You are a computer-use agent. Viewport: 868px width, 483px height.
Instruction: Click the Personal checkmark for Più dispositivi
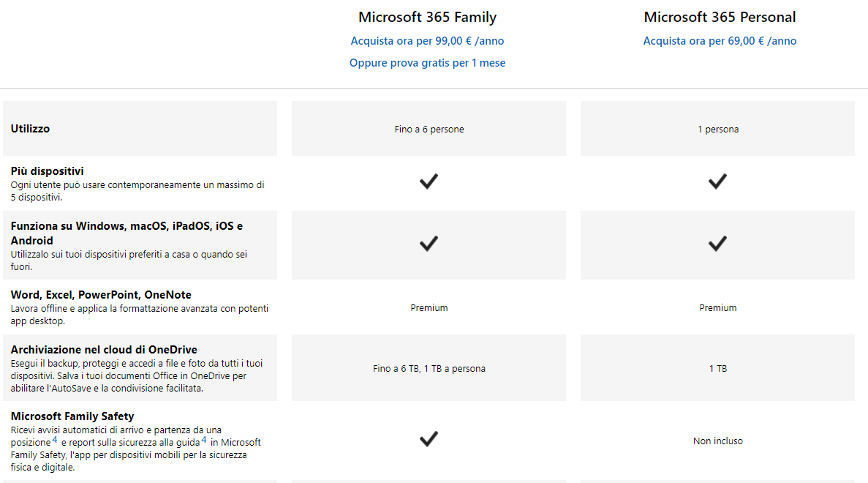coord(717,181)
